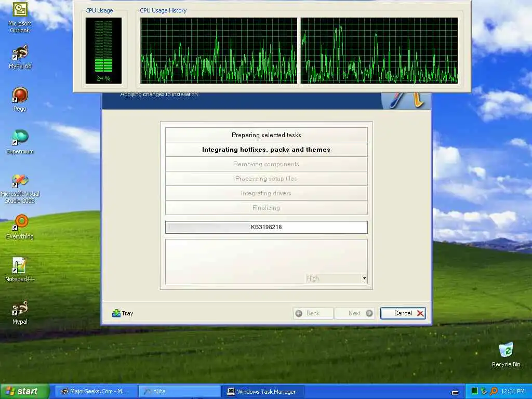Click the left CPU Usage History graph
The image size is (532, 399).
point(219,50)
